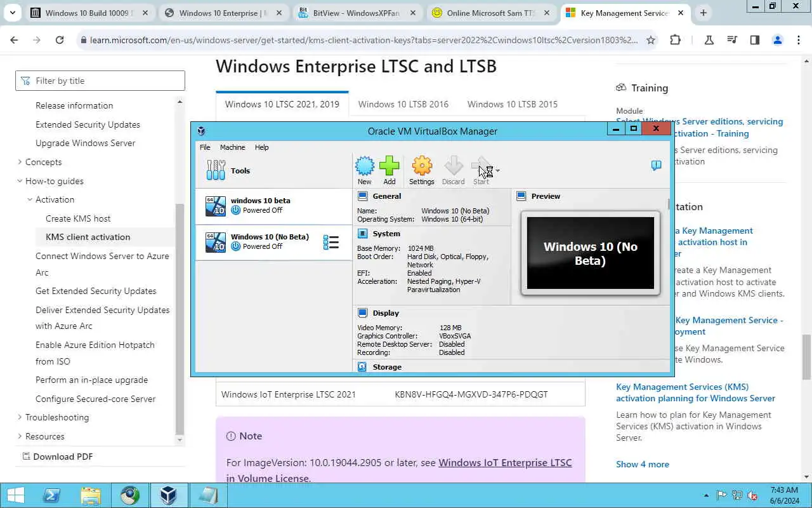
Task: Click the sidebar scroll down arrow
Action: point(180,439)
